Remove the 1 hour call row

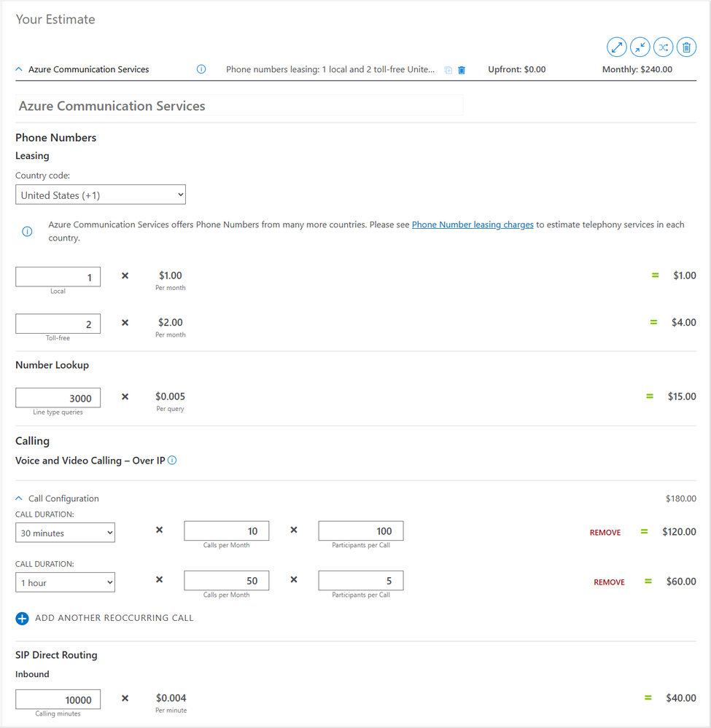(x=609, y=582)
